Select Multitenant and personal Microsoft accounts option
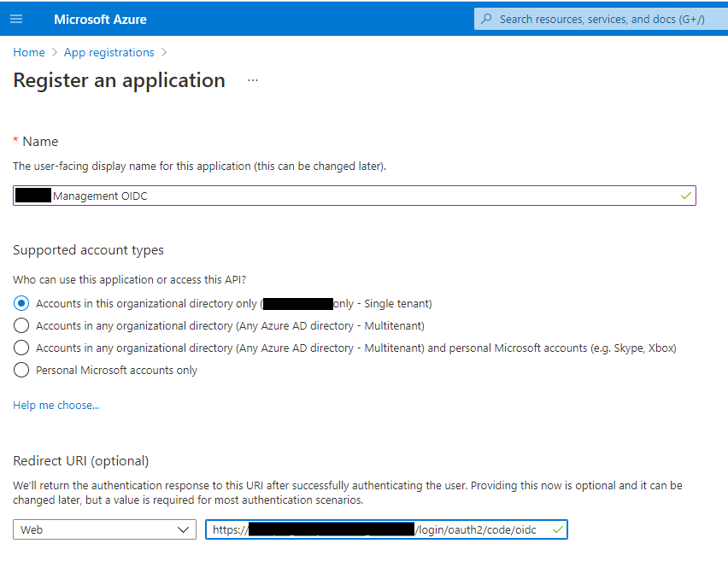 pyautogui.click(x=21, y=348)
